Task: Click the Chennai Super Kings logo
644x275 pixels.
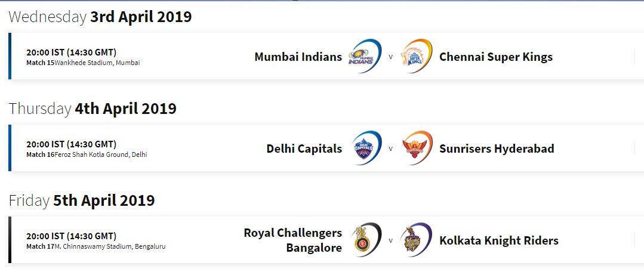Action: [x=416, y=56]
